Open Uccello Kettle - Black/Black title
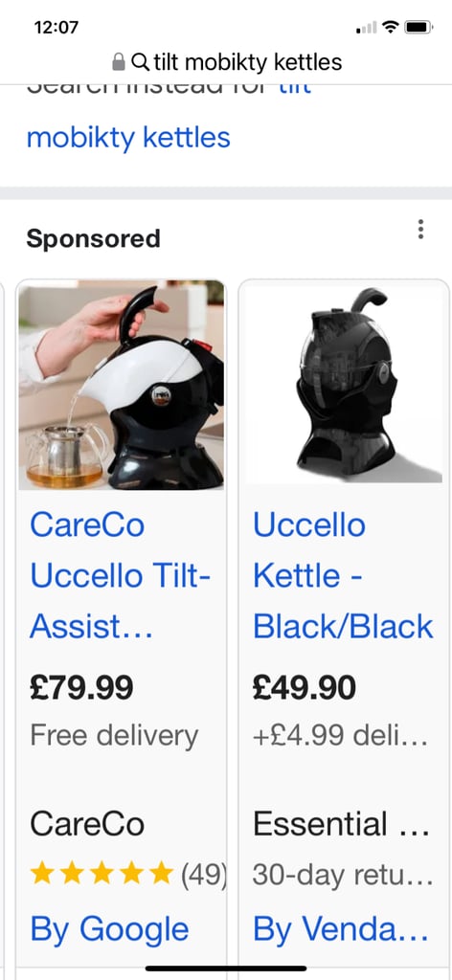Viewport: 452px width, 980px height. [343, 575]
